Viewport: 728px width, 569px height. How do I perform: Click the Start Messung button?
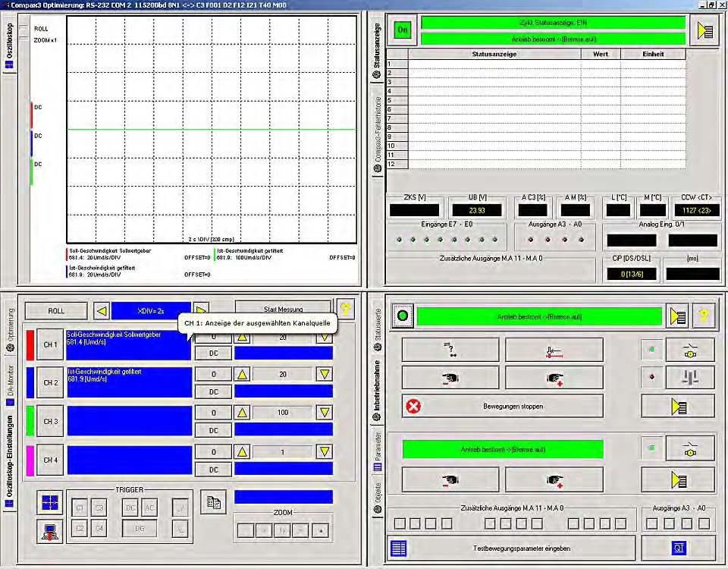coord(283,309)
